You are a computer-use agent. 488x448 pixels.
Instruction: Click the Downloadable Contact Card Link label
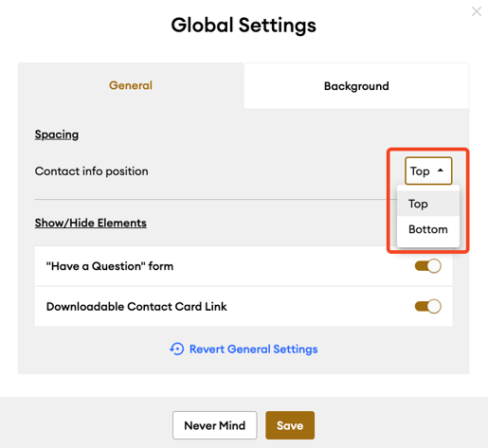coord(136,307)
